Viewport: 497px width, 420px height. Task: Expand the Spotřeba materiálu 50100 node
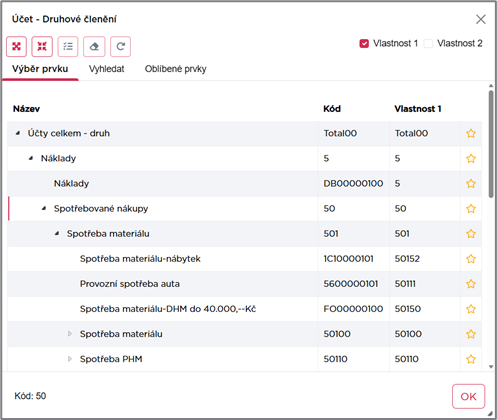[70, 334]
